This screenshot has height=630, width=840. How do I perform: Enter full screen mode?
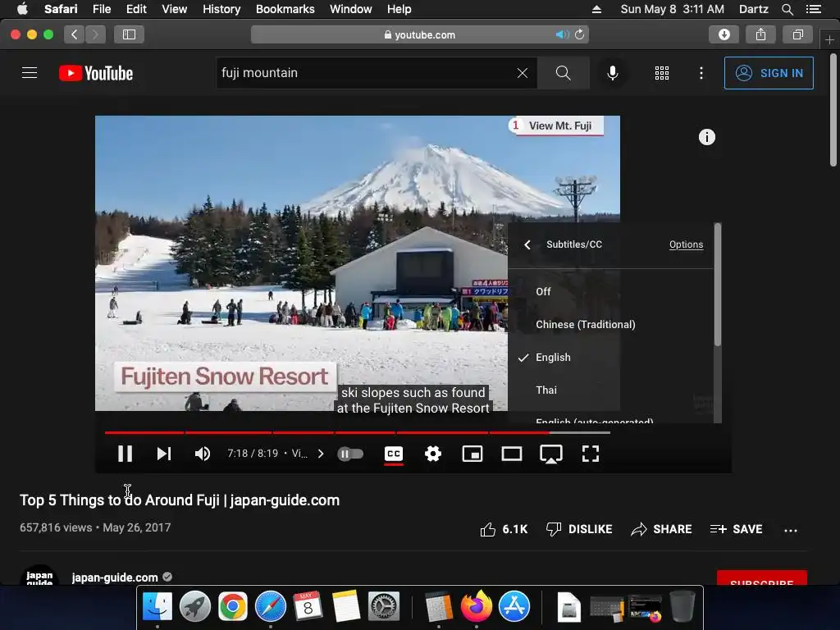point(591,454)
